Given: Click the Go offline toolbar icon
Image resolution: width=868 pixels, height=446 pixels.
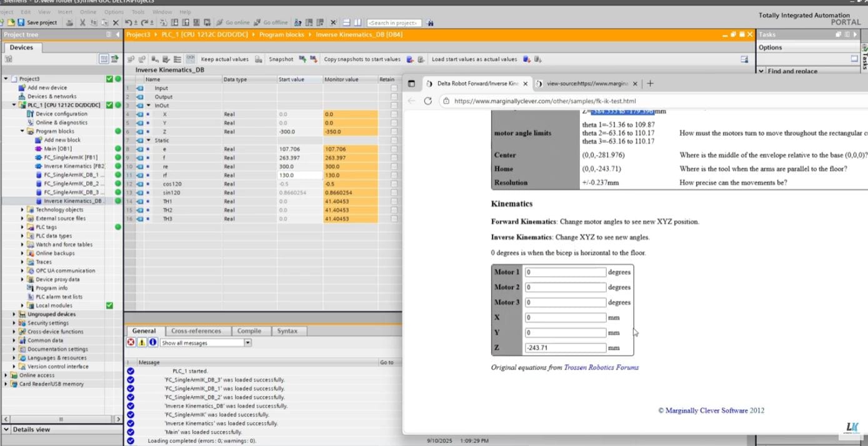Looking at the screenshot, I should click(x=259, y=22).
